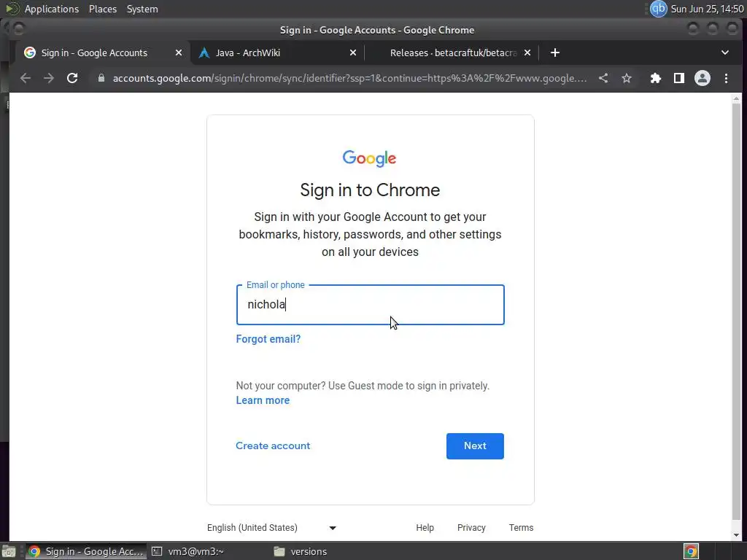Open the Privacy link
This screenshot has width=747, height=560.
[x=471, y=528]
